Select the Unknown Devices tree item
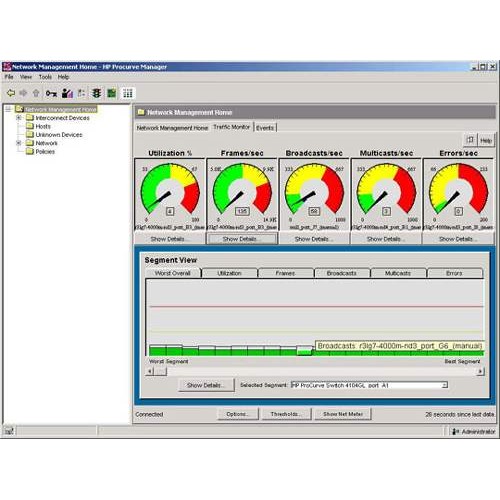Screen dimensions: 500x500 point(59,135)
